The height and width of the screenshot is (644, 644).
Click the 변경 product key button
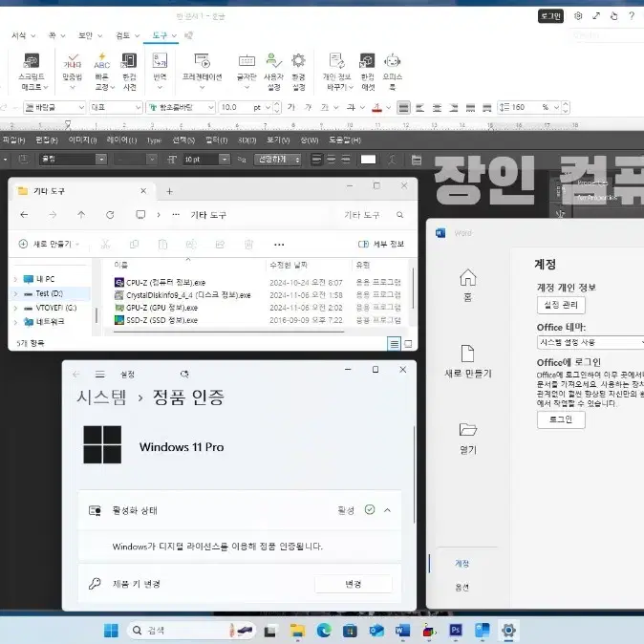tap(354, 584)
